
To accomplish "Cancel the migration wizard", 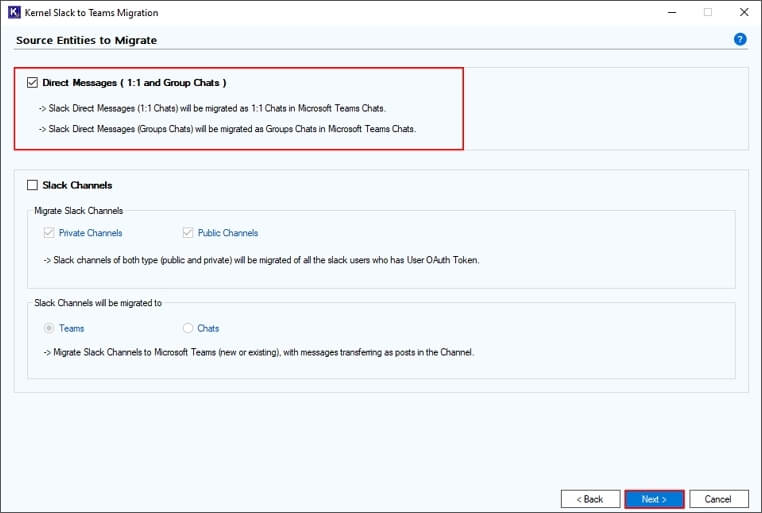I will pyautogui.click(x=719, y=499).
